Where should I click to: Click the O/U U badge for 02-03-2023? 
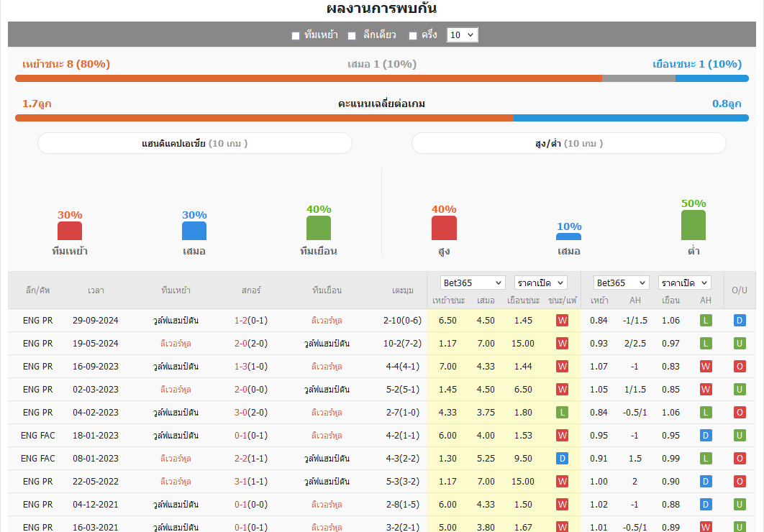740,390
